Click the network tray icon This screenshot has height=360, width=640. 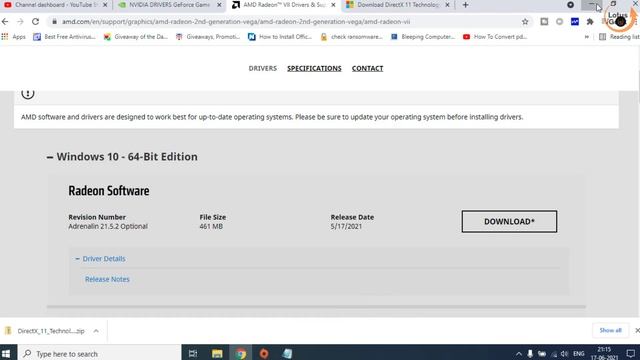pos(554,354)
